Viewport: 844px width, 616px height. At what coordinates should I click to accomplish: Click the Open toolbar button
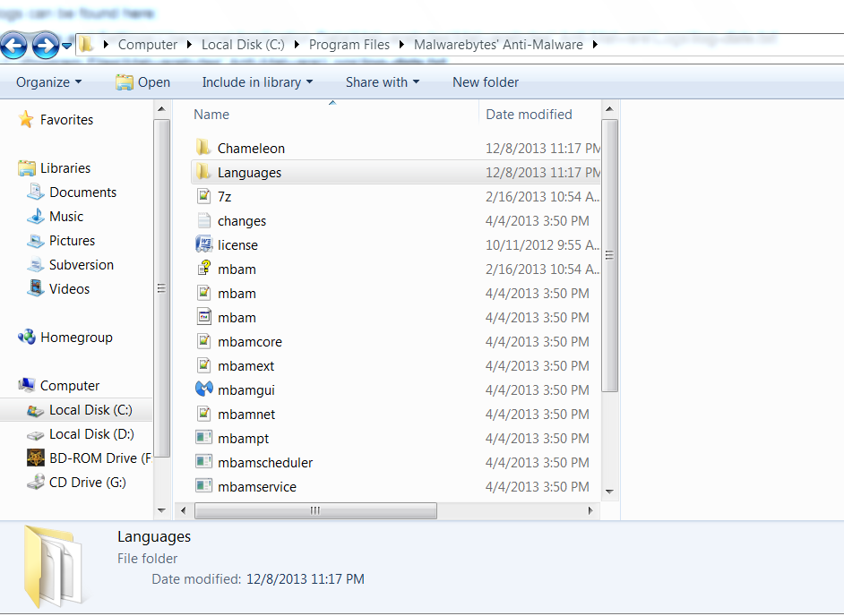pos(142,82)
